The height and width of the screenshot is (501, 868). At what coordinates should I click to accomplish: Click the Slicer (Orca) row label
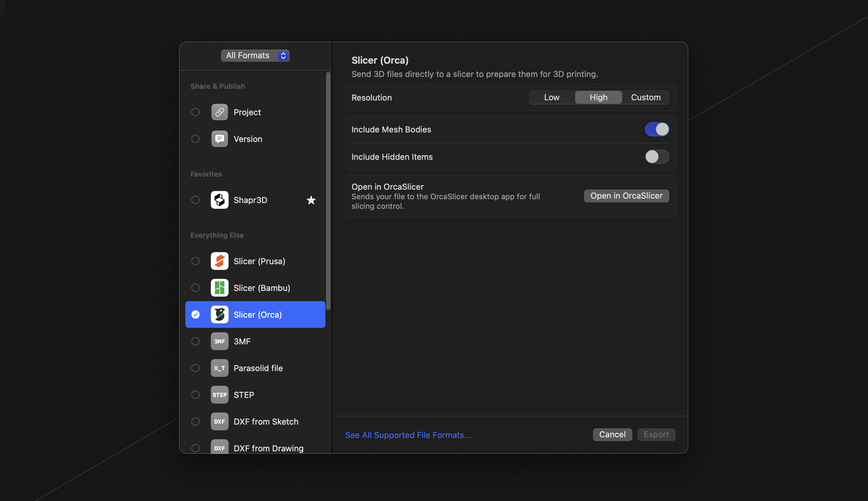(x=258, y=314)
